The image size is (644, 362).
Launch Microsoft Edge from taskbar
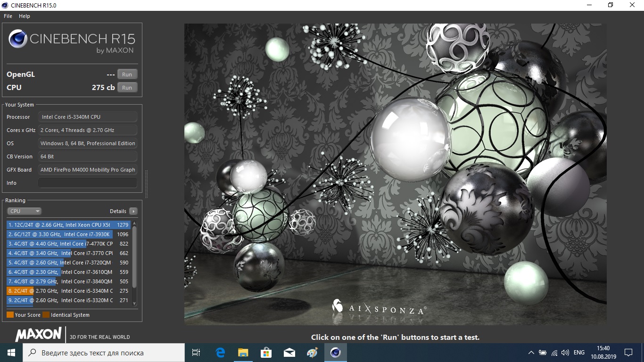click(x=220, y=353)
